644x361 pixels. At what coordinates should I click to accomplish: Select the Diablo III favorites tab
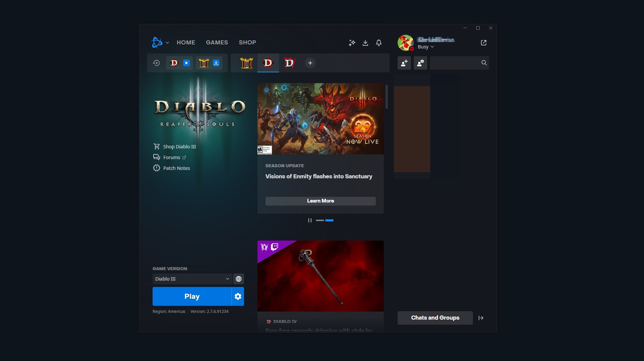pos(268,63)
